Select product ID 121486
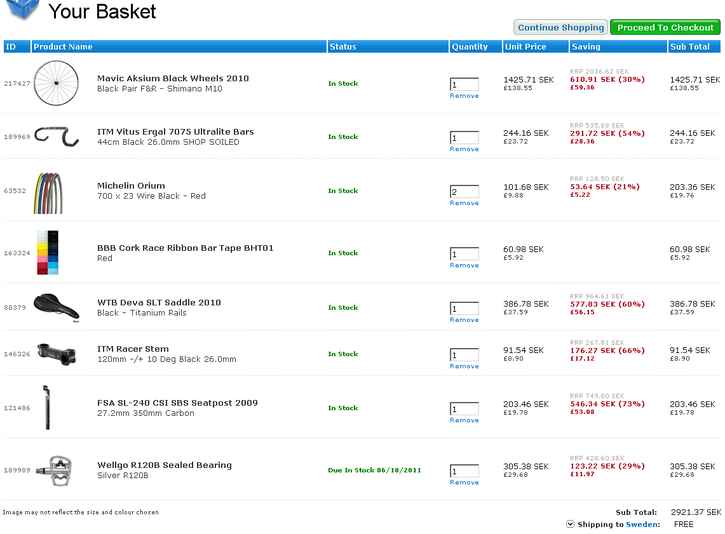The height and width of the screenshot is (534, 725). (17, 408)
